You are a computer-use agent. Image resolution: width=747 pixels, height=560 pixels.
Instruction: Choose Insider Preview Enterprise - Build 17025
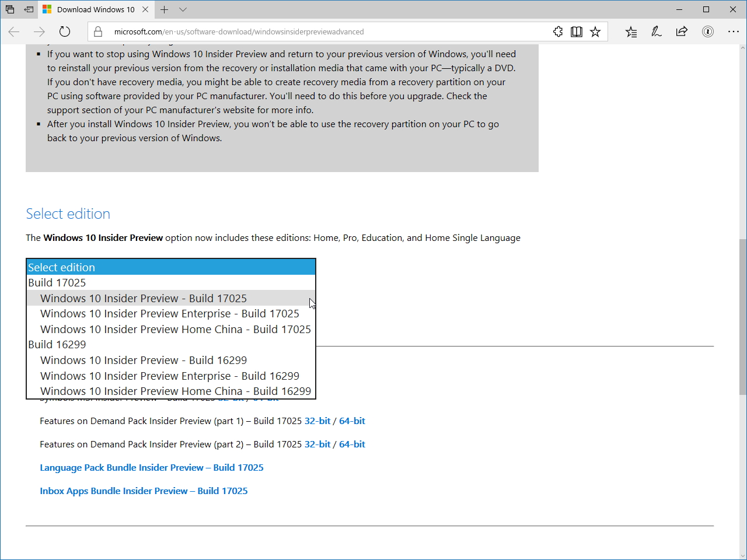tap(171, 314)
